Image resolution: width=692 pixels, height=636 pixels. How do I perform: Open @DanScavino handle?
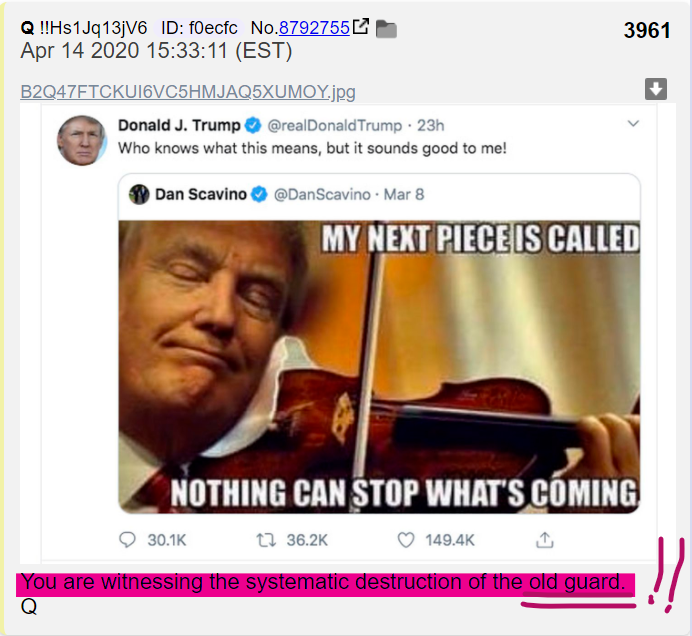(322, 195)
